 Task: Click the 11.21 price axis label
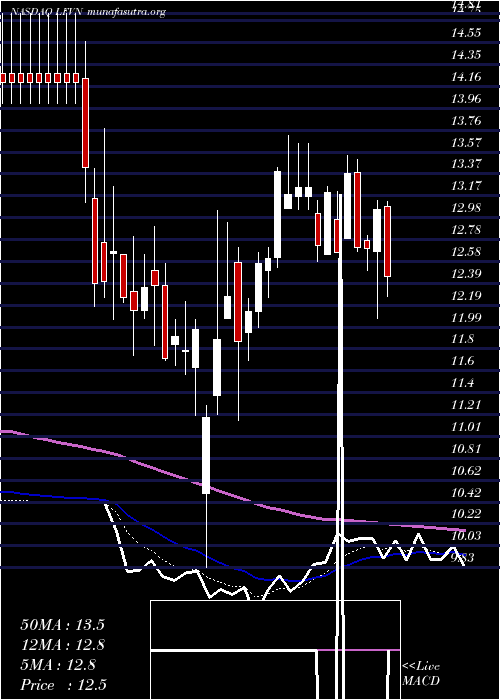click(x=467, y=405)
